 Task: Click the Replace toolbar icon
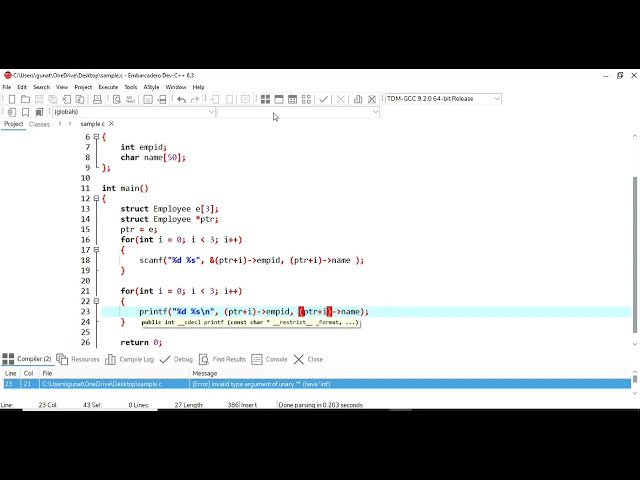[131, 99]
